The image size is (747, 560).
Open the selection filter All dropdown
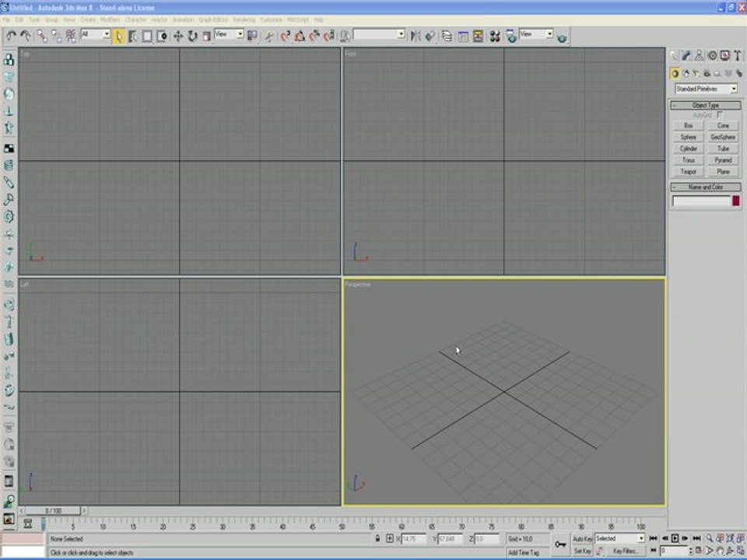click(95, 34)
